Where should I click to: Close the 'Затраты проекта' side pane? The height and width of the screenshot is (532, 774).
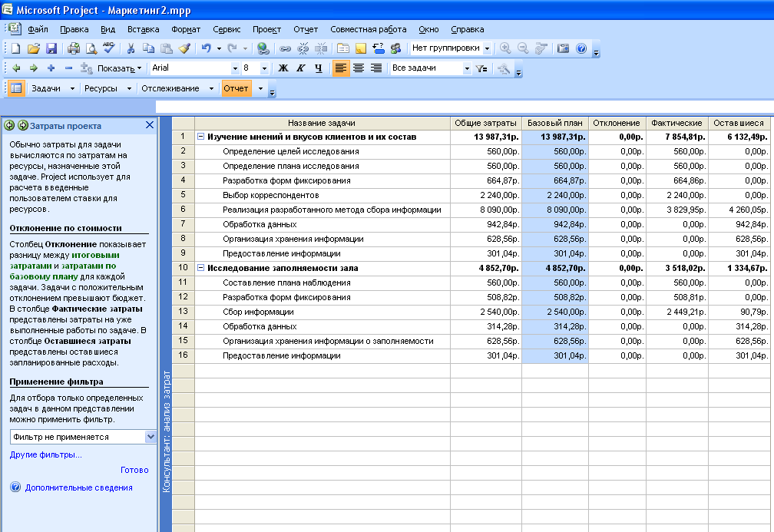(150, 125)
